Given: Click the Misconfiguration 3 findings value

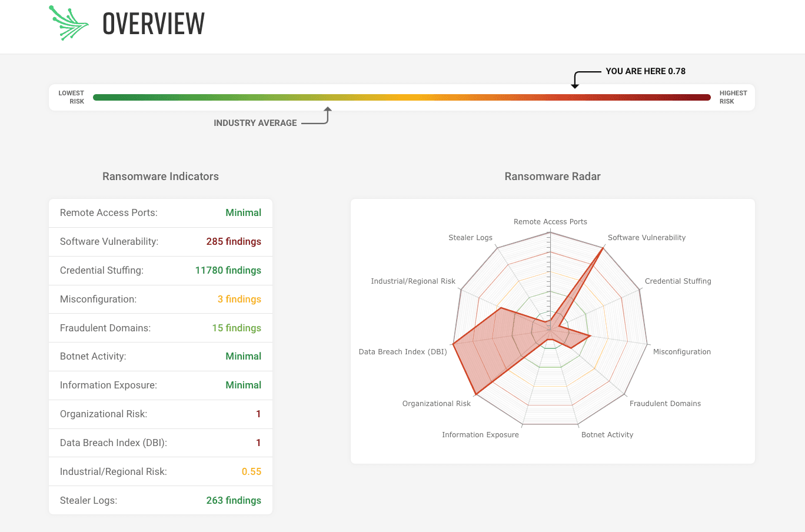Looking at the screenshot, I should (x=239, y=300).
